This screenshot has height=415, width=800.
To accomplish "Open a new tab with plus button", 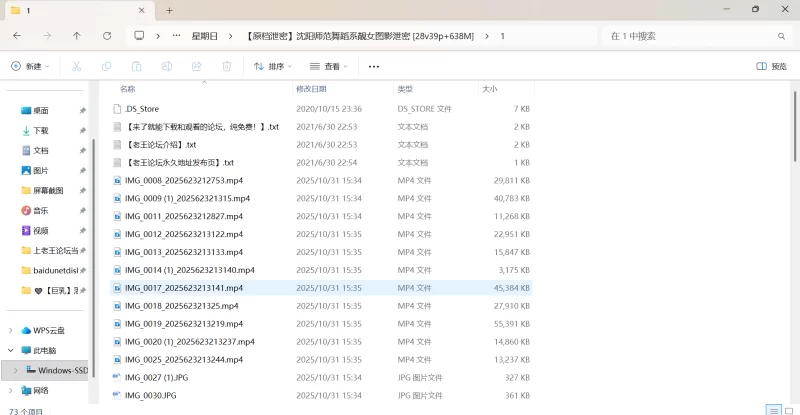I will click(x=169, y=10).
